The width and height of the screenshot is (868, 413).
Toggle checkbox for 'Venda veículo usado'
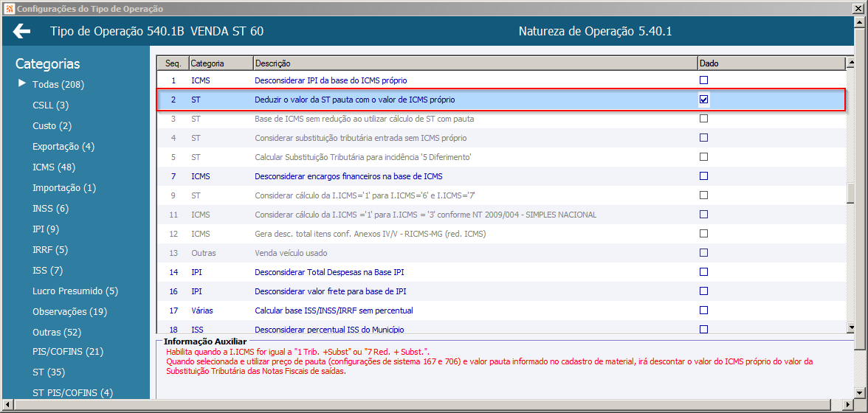[703, 253]
